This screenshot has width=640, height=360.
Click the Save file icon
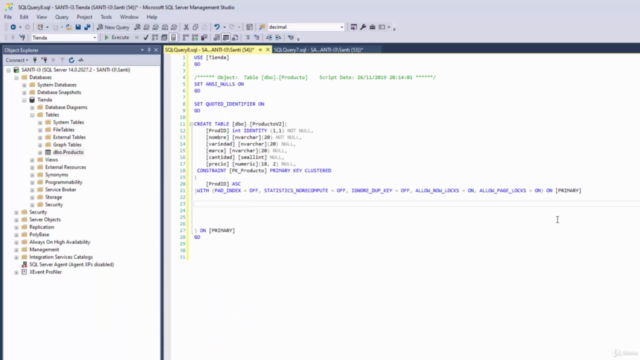coord(78,27)
